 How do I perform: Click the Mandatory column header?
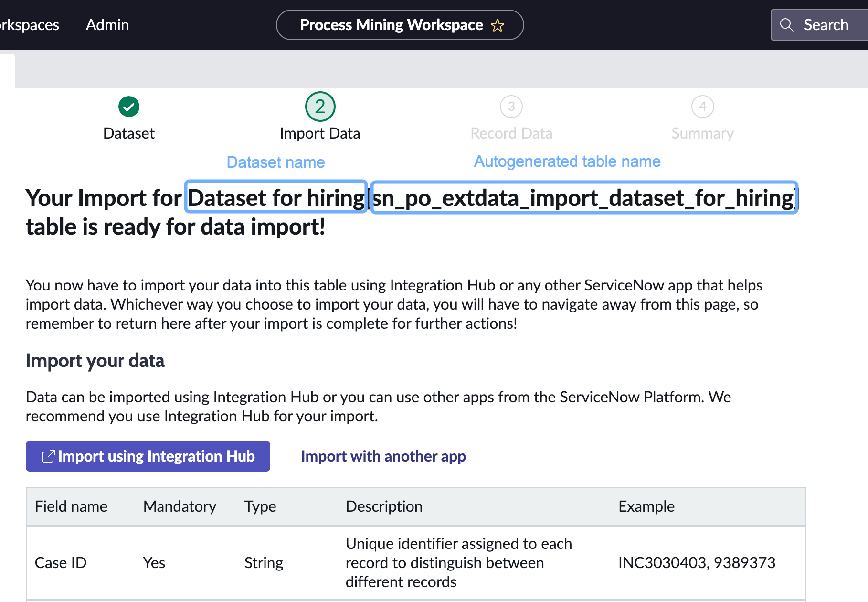click(x=180, y=506)
